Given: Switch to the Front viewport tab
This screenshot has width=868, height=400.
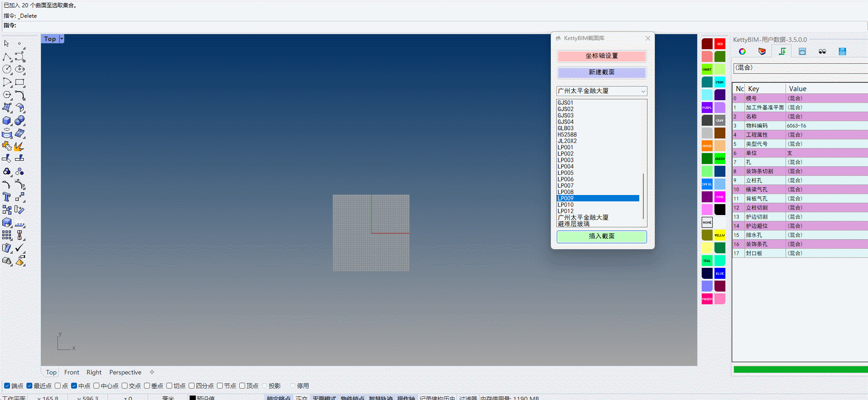Looking at the screenshot, I should pos(72,372).
